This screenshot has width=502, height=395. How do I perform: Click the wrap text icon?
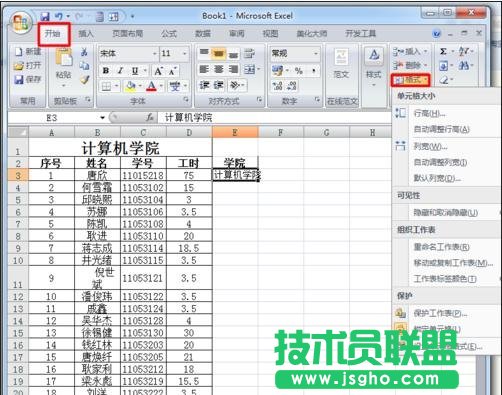[x=249, y=53]
